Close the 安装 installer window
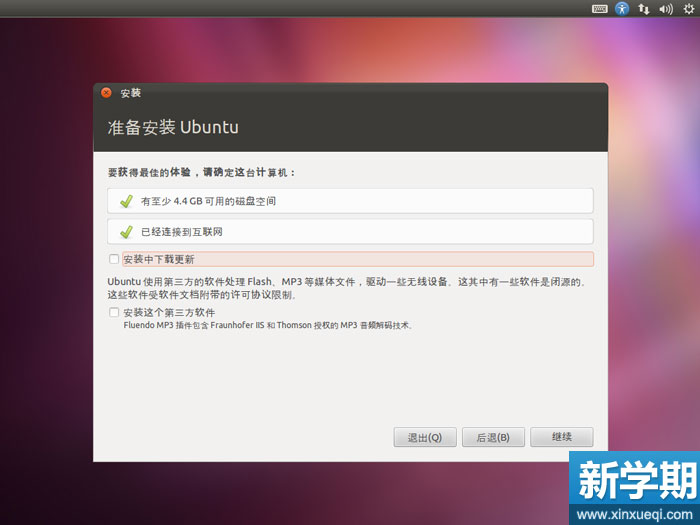Screen dimensions: 700x525 point(106,92)
